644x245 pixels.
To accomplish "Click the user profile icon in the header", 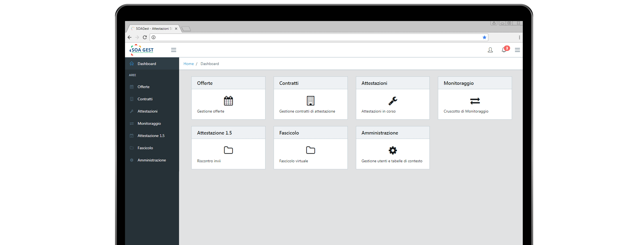I will 490,50.
